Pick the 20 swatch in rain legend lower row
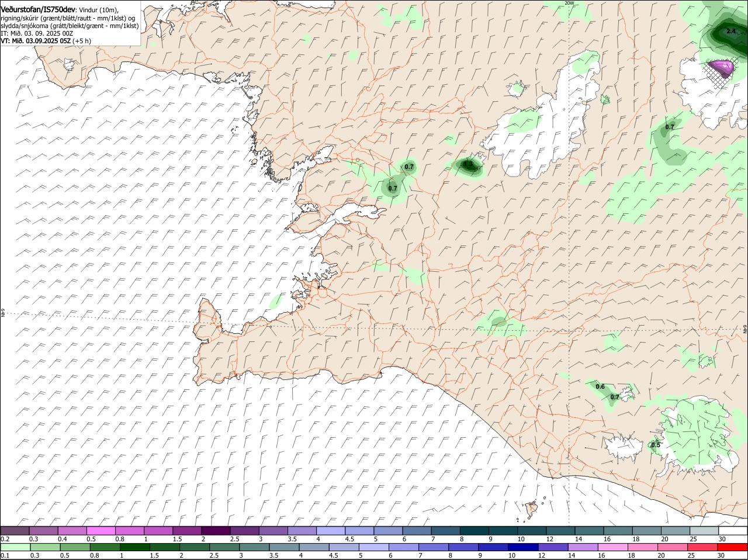 [x=674, y=547]
